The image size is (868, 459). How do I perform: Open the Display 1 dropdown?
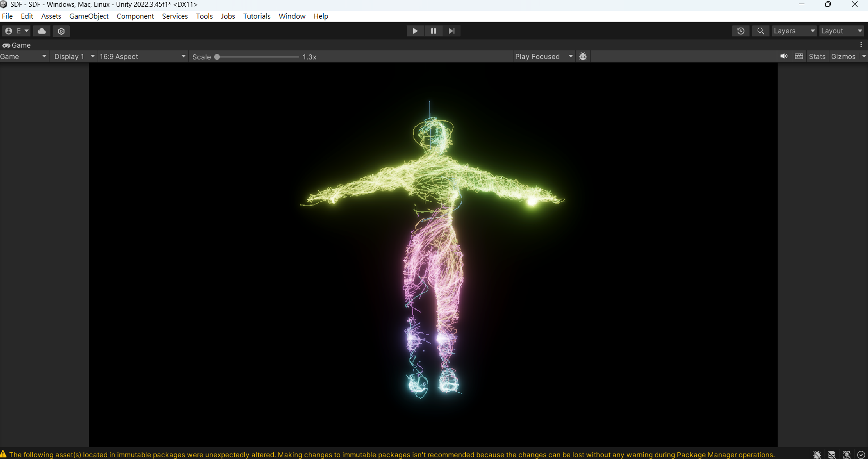tap(74, 56)
